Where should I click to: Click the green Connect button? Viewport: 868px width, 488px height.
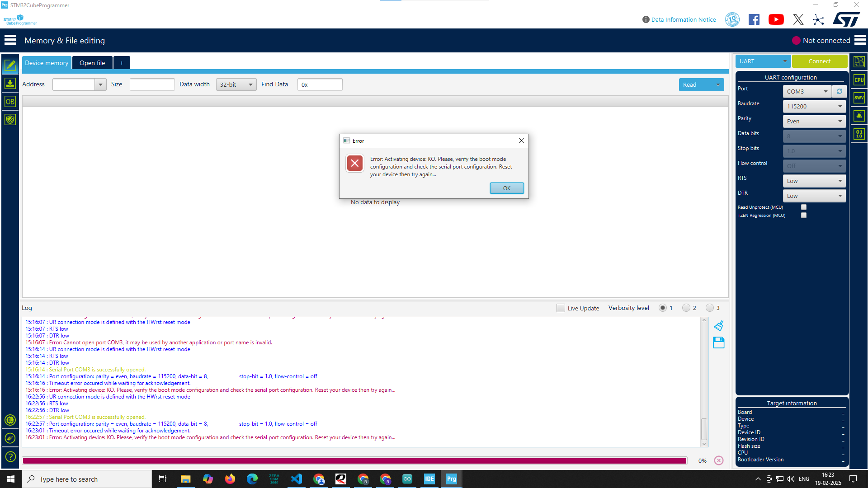pos(819,61)
